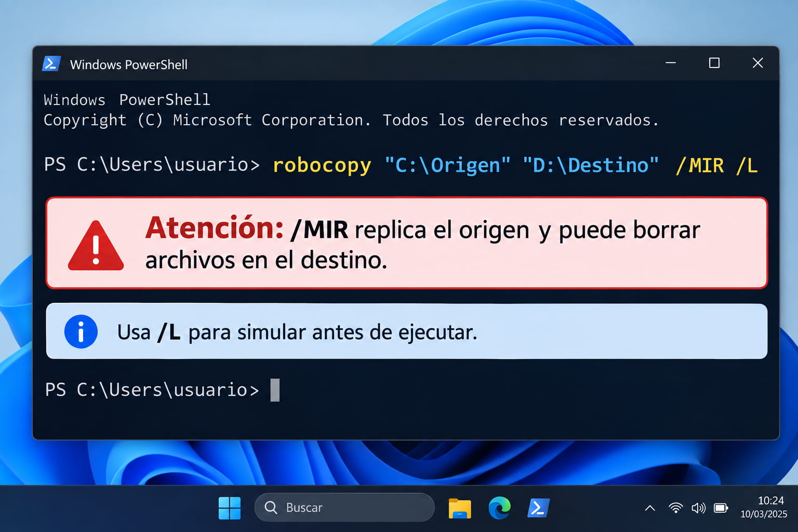The height and width of the screenshot is (532, 798).
Task: Check the battery status icon
Action: 721,508
